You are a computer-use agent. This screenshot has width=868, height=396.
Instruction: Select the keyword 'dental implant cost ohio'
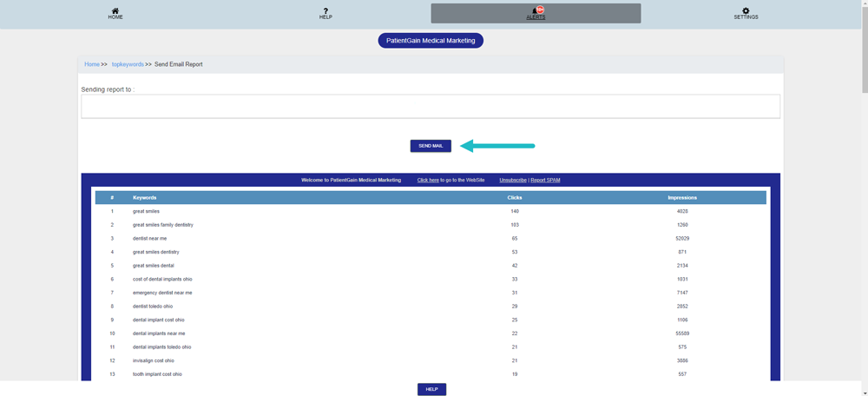(158, 320)
